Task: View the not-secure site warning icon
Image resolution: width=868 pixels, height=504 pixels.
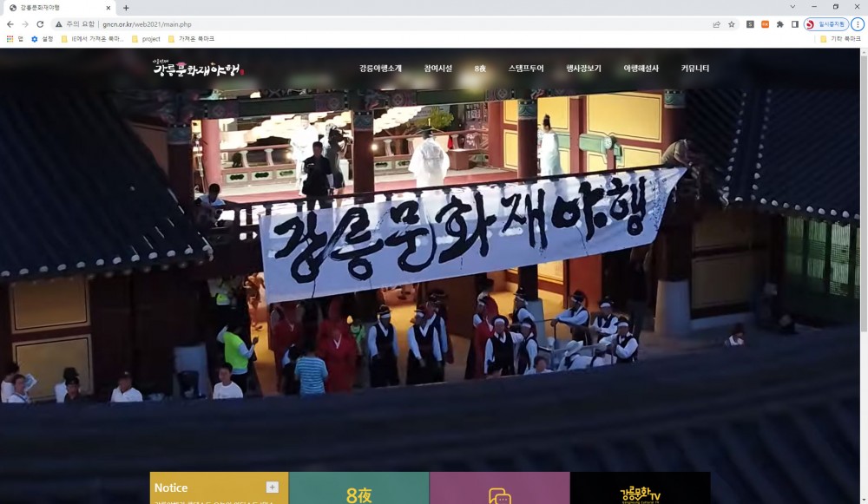Action: click(x=59, y=24)
